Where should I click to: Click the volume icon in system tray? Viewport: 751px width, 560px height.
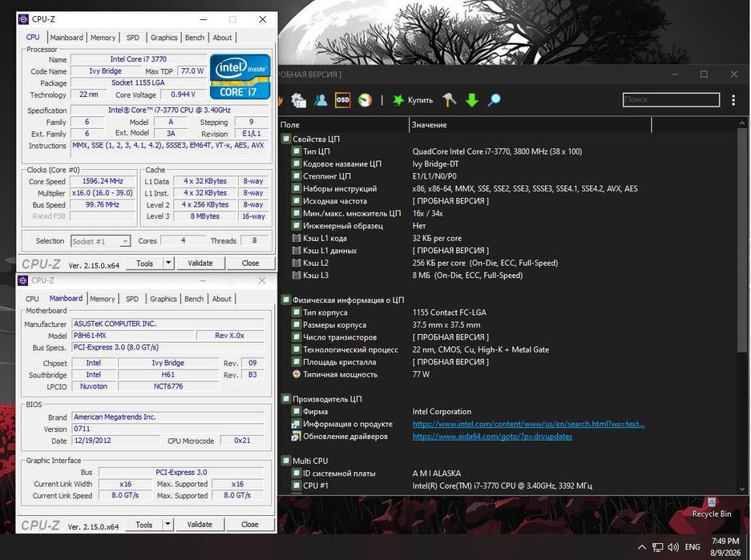pyautogui.click(x=673, y=547)
